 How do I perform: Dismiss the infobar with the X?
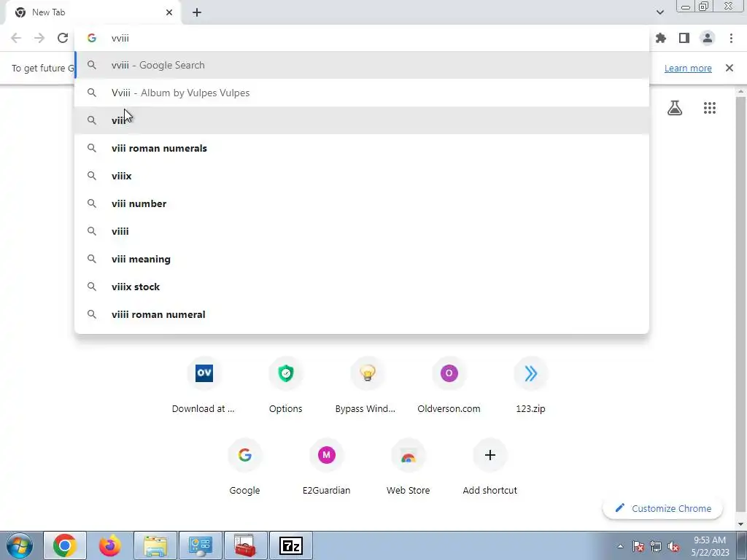[x=729, y=68]
